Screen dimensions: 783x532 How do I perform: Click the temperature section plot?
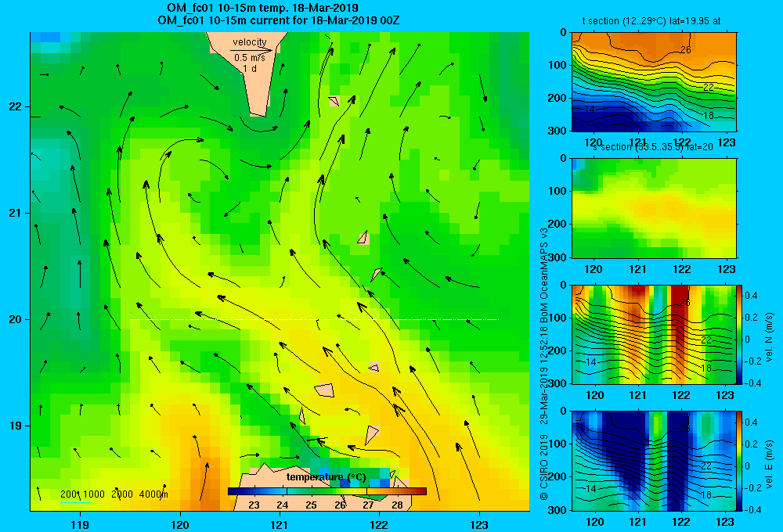click(x=654, y=82)
